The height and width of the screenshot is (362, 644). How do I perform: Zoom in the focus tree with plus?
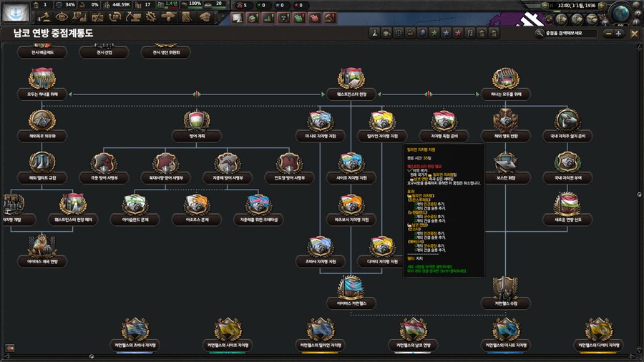[619, 34]
